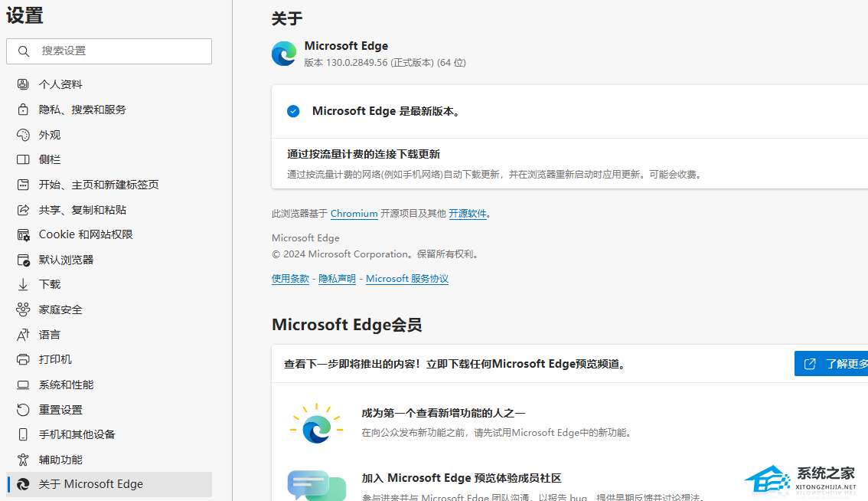The height and width of the screenshot is (501, 868).
Task: Click the search magnifier icon in settings
Action: coord(23,51)
